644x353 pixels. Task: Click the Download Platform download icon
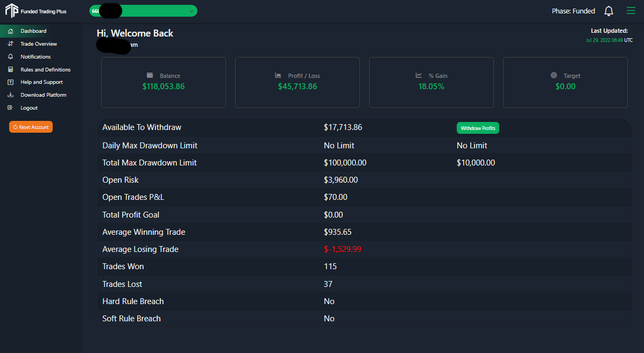pos(11,95)
